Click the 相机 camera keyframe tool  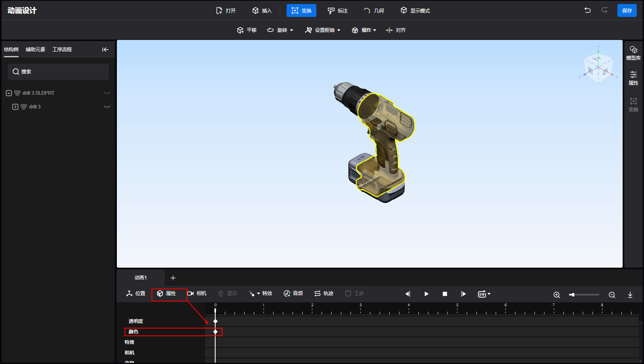197,293
